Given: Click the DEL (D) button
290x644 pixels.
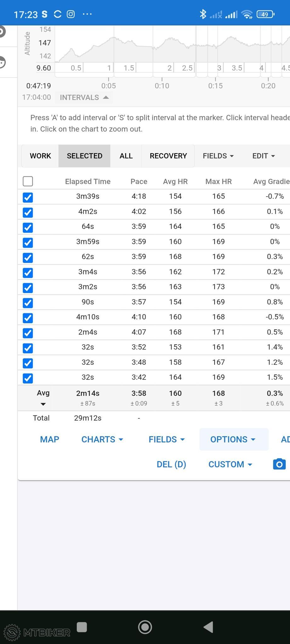Looking at the screenshot, I should [x=171, y=464].
